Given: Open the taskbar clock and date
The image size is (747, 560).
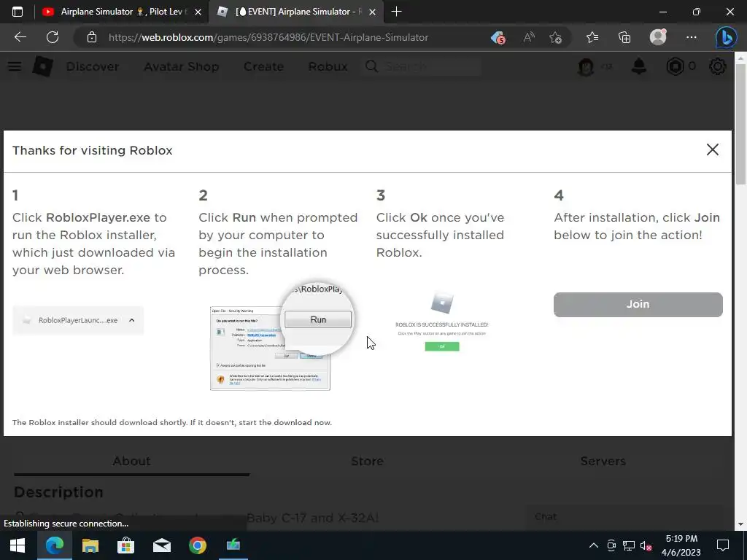Looking at the screenshot, I should [x=681, y=545].
